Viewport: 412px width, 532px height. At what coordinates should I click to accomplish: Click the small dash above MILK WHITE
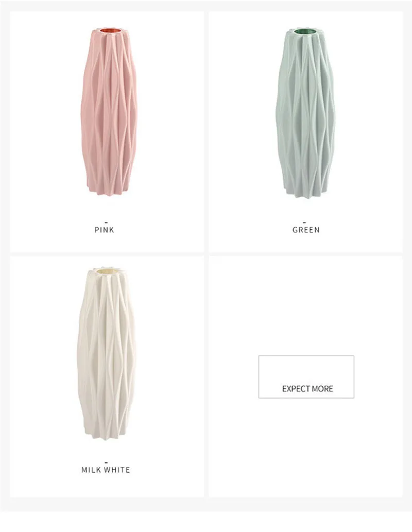106,462
